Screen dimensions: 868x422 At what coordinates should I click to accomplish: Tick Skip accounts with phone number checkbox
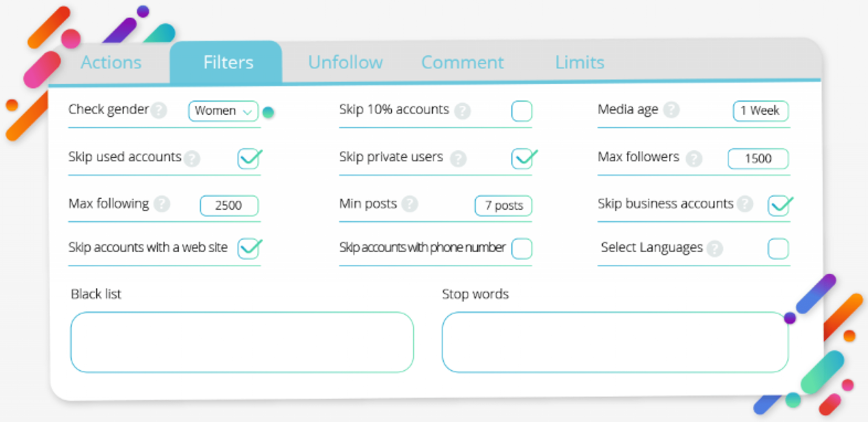coord(522,249)
